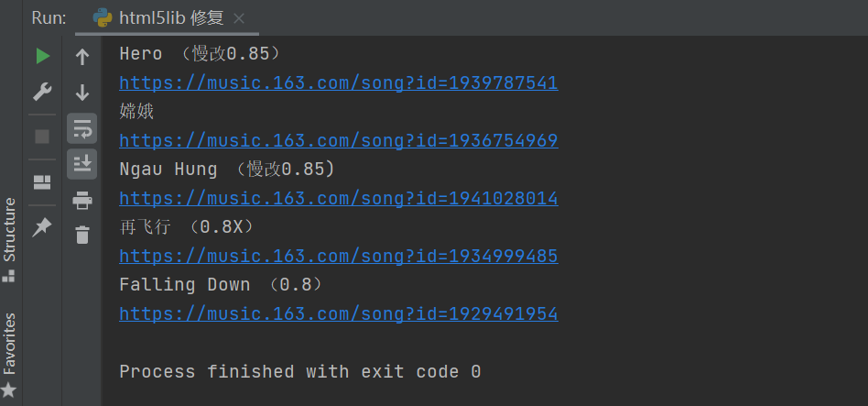
Task: Toggle pin tab with pushpin icon
Action: pos(42,227)
